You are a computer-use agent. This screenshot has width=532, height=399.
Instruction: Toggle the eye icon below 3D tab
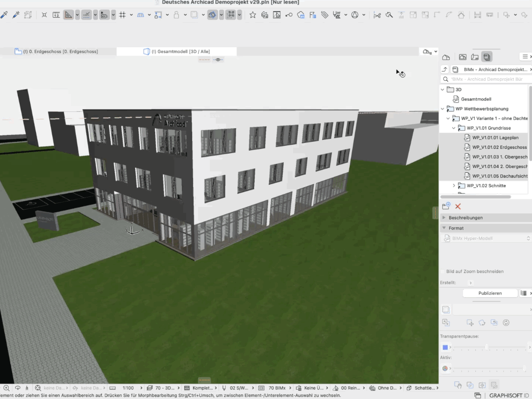tap(218, 60)
